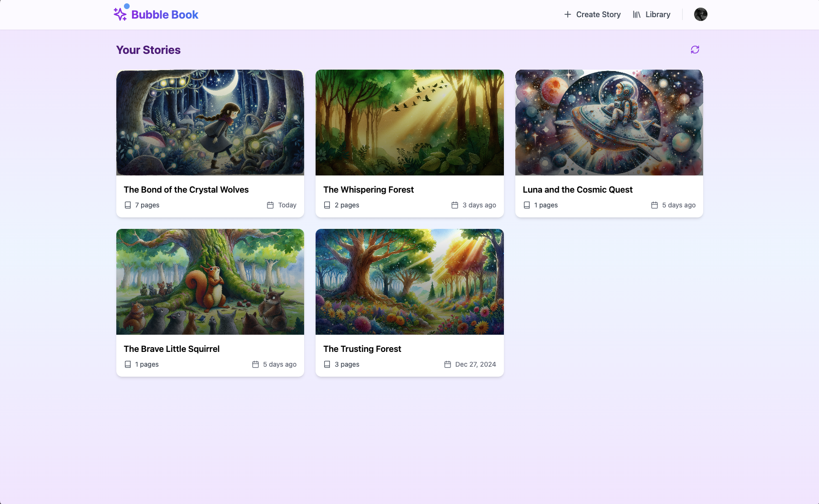This screenshot has height=504, width=819.
Task: Open The Trusting Forest cover image
Action: point(409,282)
